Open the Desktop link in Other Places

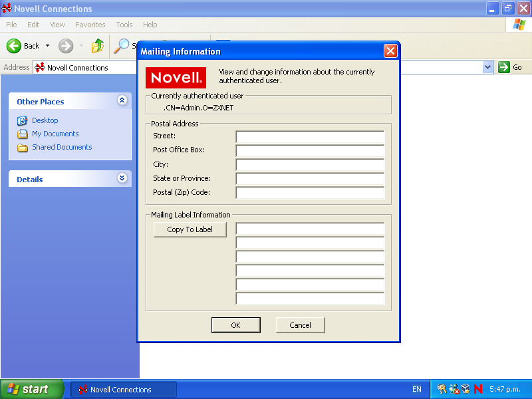click(45, 120)
